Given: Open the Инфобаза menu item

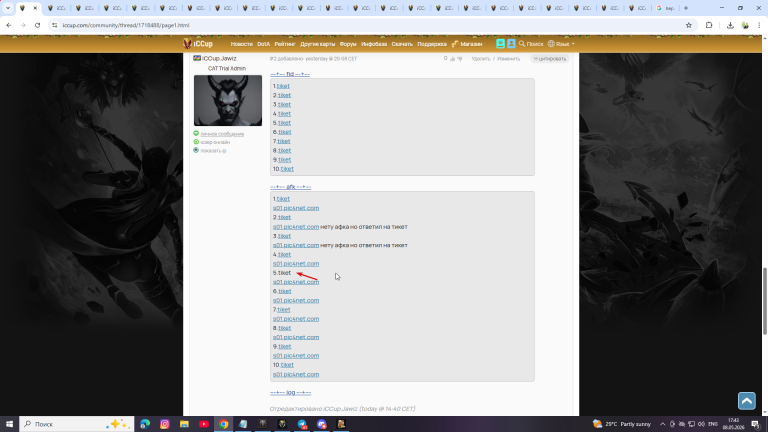Looking at the screenshot, I should pyautogui.click(x=374, y=44).
